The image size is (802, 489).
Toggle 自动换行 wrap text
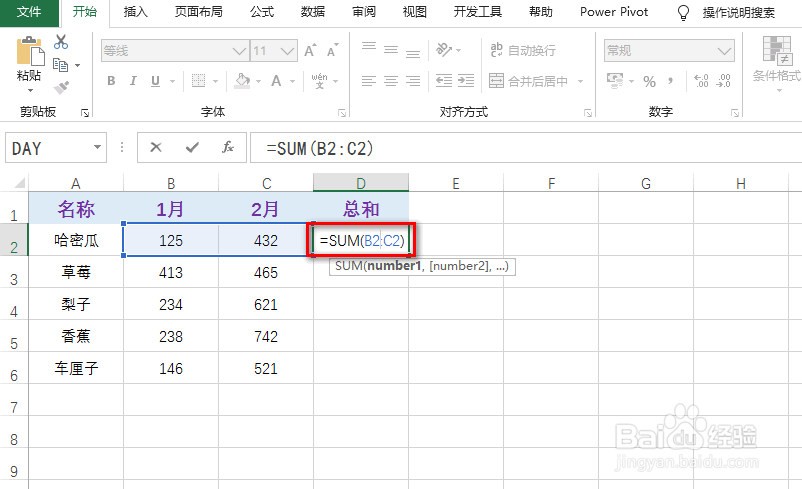[523, 50]
